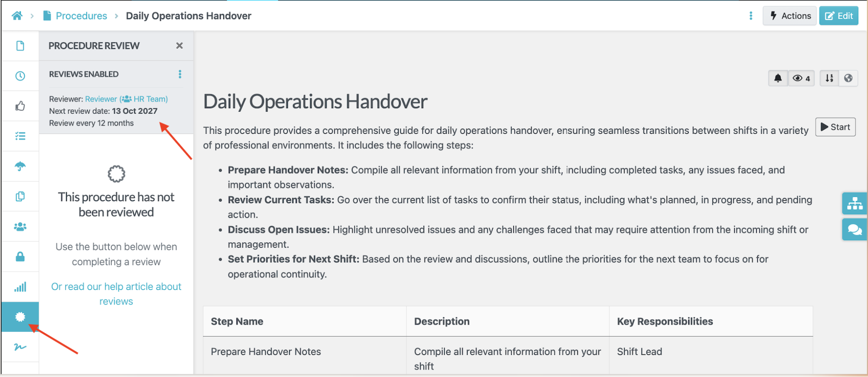Open the checklist tasks sidebar icon
Image resolution: width=868 pixels, height=377 pixels.
click(x=20, y=136)
